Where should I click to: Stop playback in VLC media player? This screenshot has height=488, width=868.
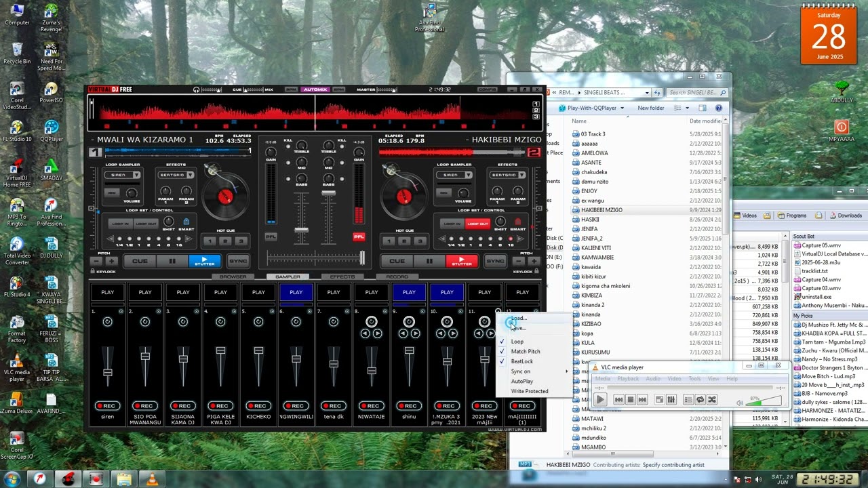coord(630,400)
